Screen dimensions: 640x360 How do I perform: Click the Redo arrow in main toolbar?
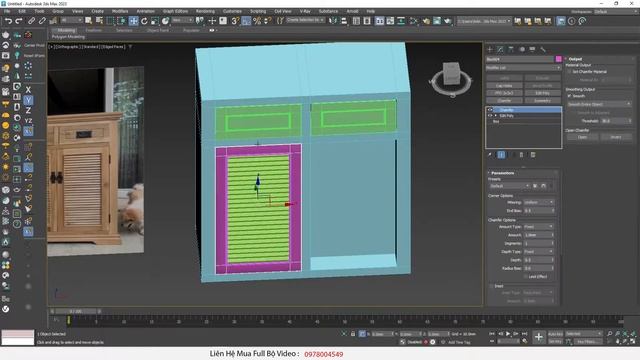tap(19, 20)
